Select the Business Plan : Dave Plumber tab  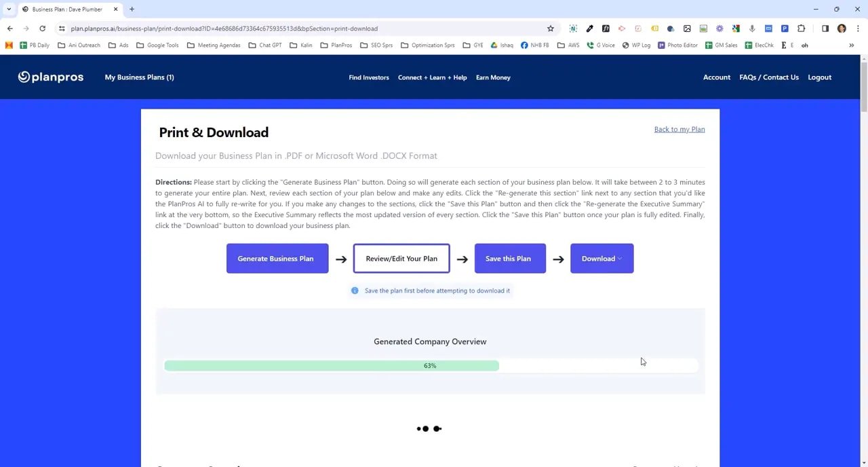pyautogui.click(x=68, y=9)
